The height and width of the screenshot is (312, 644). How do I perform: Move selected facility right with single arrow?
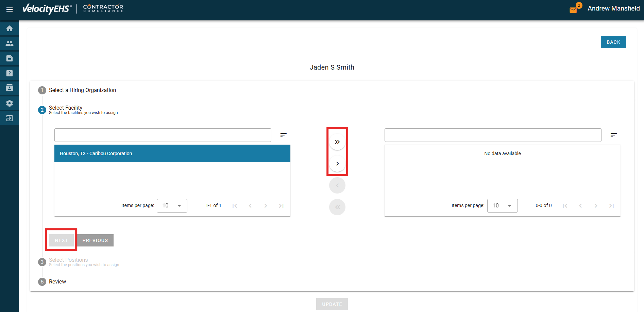[337, 164]
